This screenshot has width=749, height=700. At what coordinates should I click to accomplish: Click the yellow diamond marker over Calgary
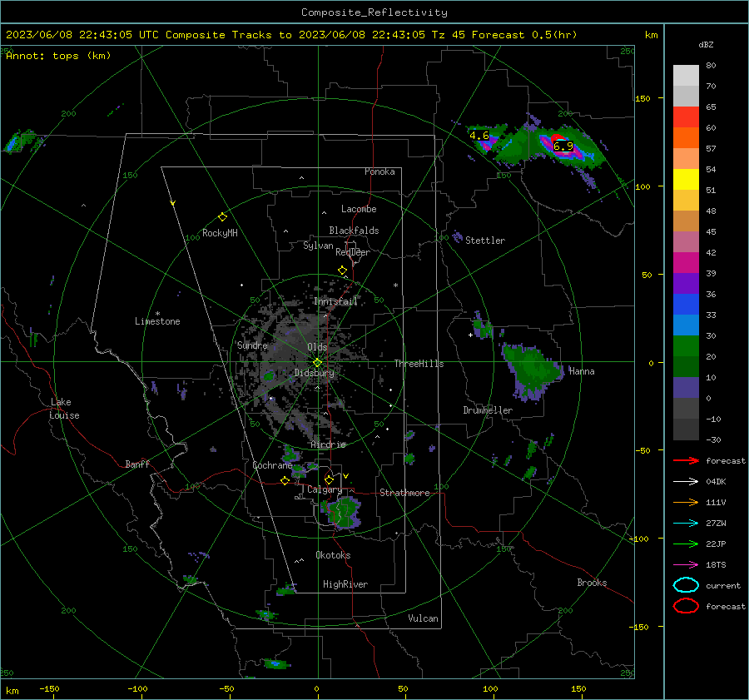pyautogui.click(x=329, y=479)
